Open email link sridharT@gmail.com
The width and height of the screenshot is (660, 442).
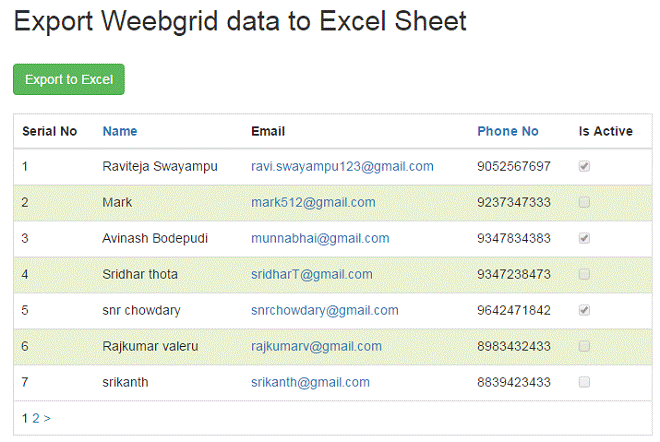[312, 274]
